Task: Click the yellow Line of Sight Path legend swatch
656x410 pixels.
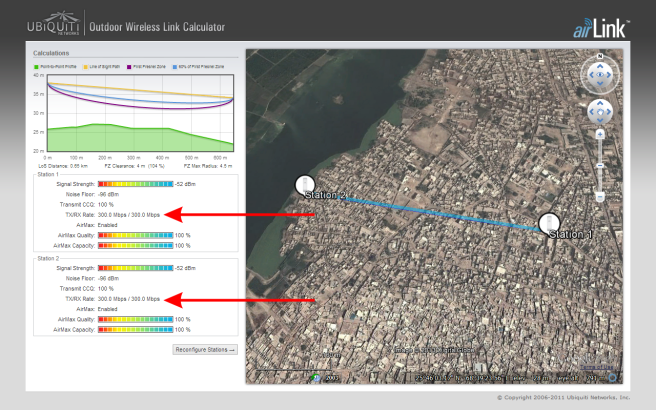Action: (x=88, y=66)
